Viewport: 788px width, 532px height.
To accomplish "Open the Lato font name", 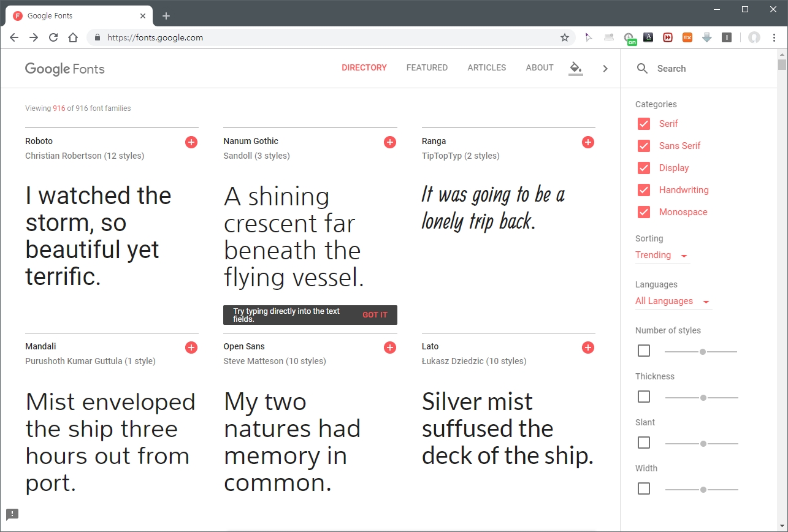I will [x=430, y=346].
